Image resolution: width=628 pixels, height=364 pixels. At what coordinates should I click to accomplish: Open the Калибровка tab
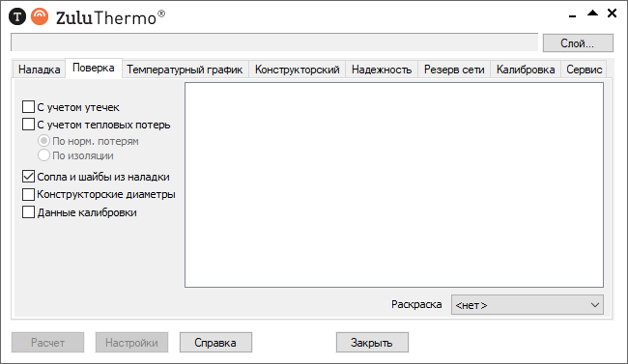[526, 70]
